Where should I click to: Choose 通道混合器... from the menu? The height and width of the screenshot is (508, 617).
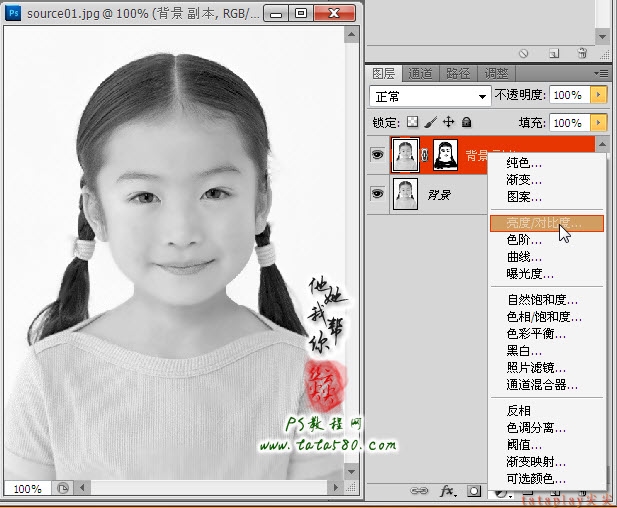tap(547, 384)
